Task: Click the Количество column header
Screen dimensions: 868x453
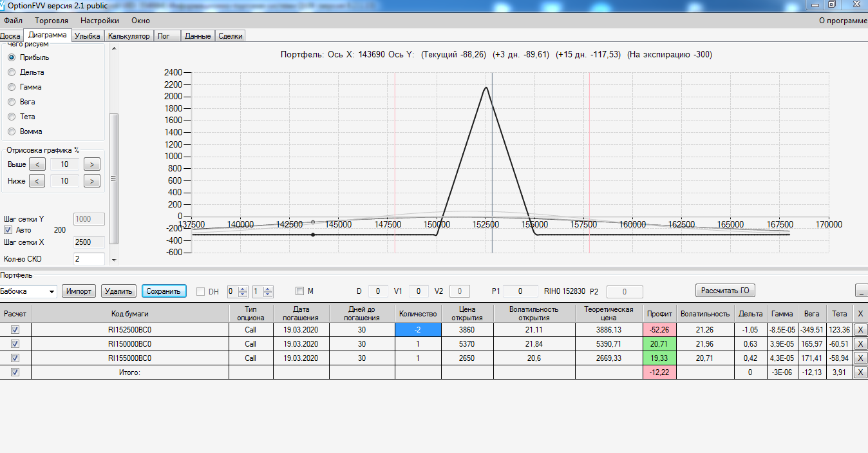Action: pos(418,313)
